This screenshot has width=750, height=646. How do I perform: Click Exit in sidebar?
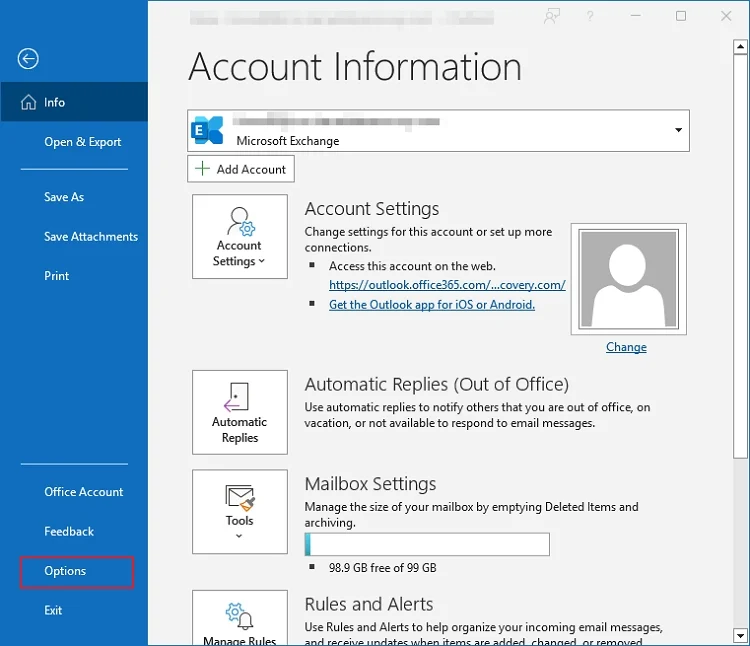(53, 611)
